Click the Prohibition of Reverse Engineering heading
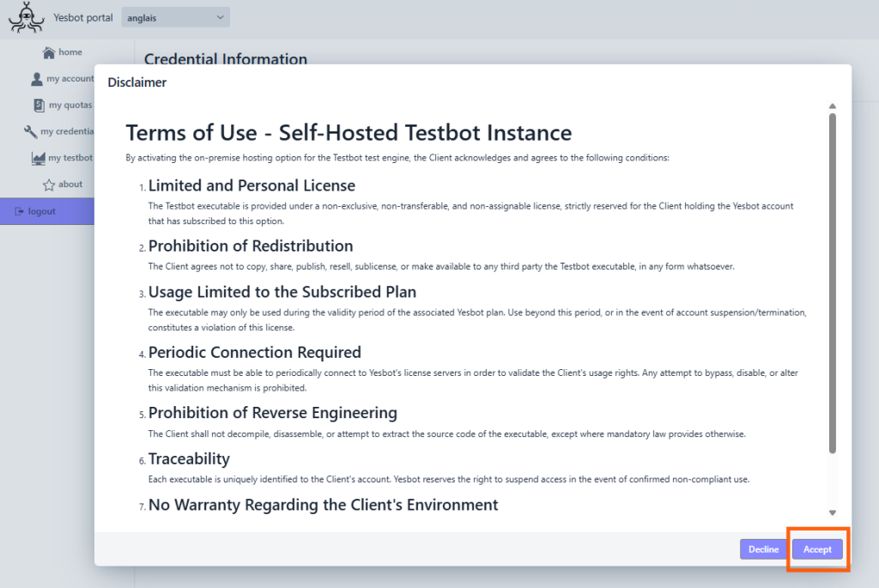The image size is (879, 588). pyautogui.click(x=272, y=413)
